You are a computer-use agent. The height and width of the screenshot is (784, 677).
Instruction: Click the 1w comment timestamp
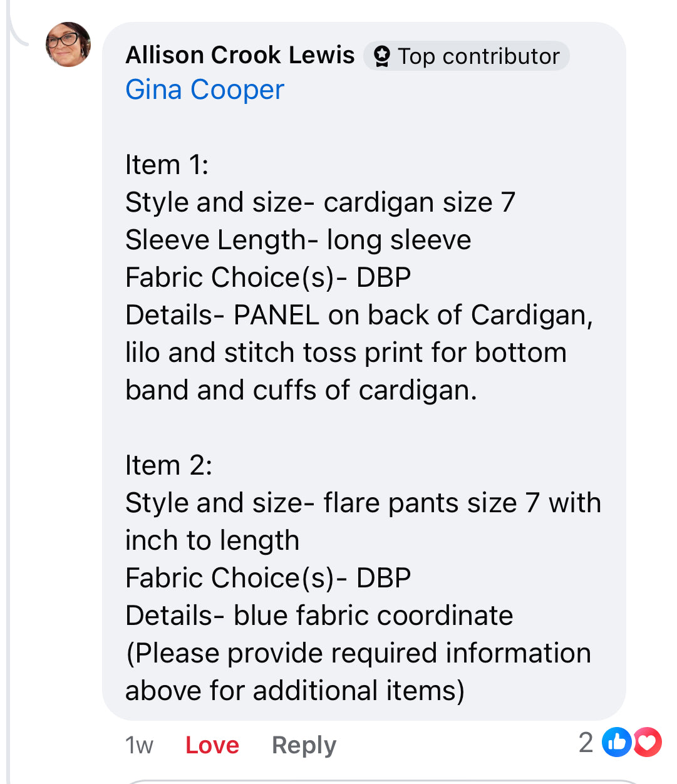[x=139, y=745]
